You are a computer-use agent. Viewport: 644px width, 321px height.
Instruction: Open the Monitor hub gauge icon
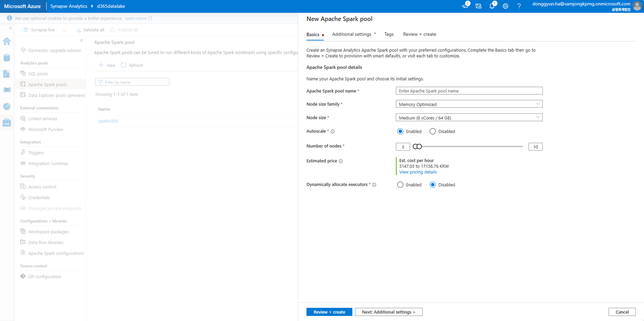[7, 106]
